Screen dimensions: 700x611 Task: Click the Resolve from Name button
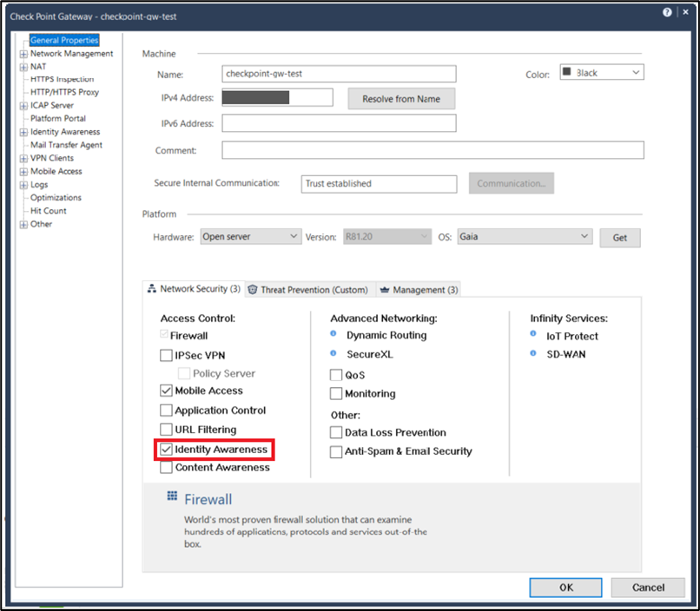[x=400, y=99]
